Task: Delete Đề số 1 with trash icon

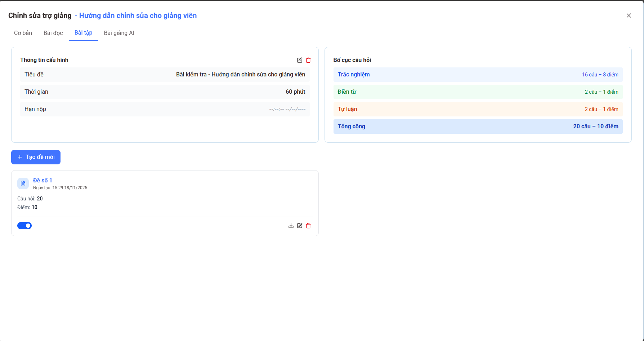Action: pyautogui.click(x=308, y=226)
